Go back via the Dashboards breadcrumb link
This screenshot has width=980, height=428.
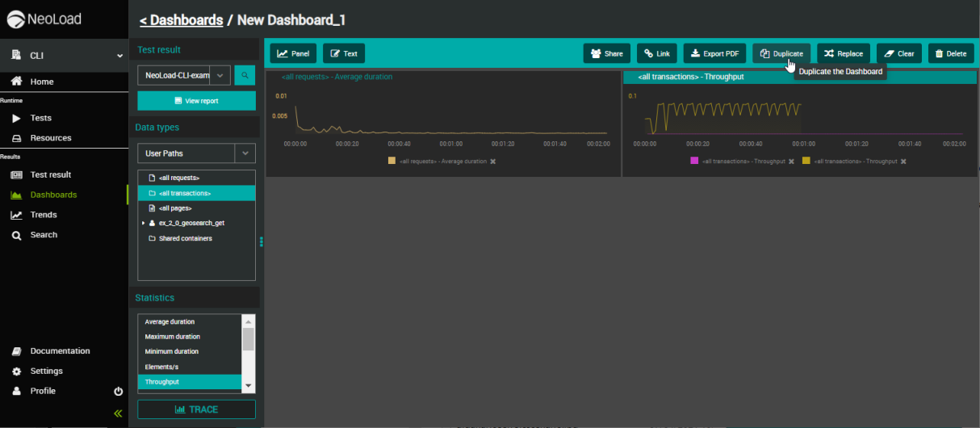[181, 20]
